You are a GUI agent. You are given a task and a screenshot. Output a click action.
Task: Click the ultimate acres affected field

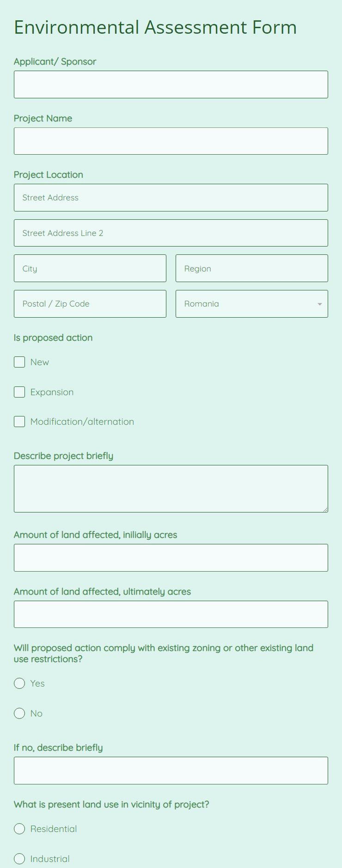pos(171,614)
